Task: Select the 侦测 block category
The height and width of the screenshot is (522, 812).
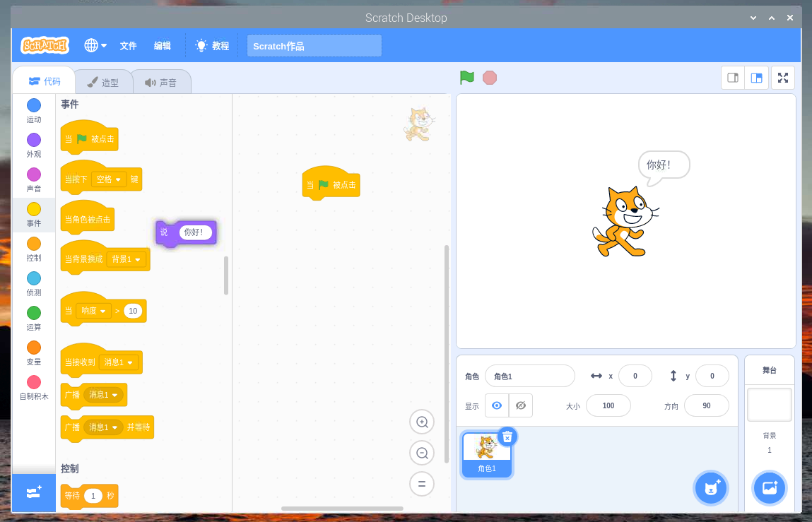Action: [34, 284]
